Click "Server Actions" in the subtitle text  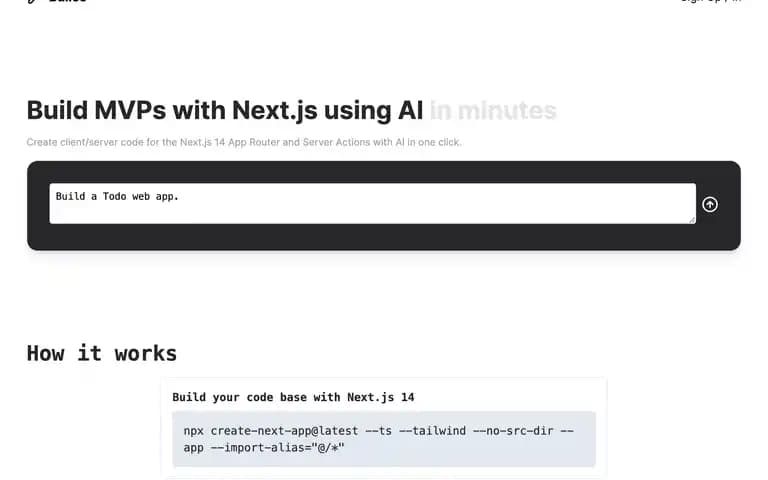(336, 142)
